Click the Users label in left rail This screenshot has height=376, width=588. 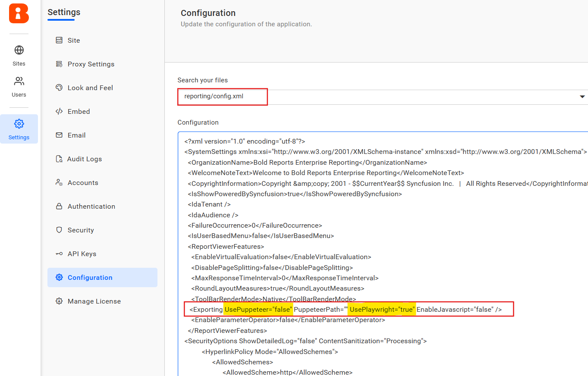[19, 94]
